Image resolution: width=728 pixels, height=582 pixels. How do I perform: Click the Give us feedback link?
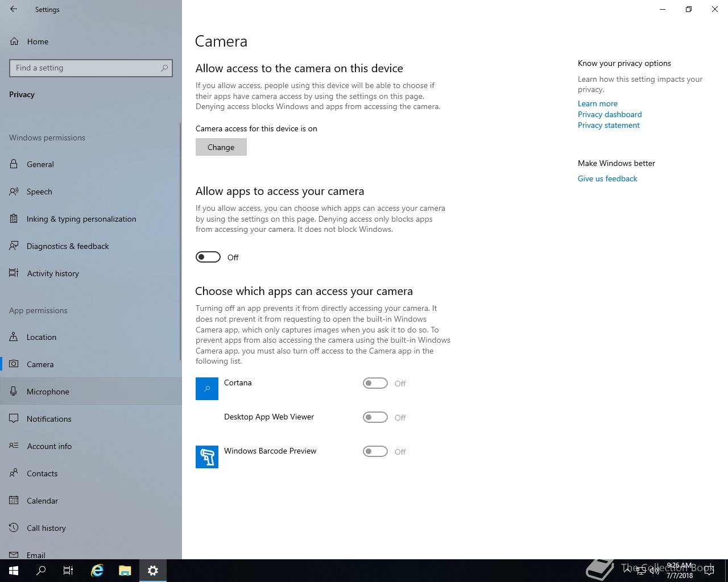coord(607,178)
